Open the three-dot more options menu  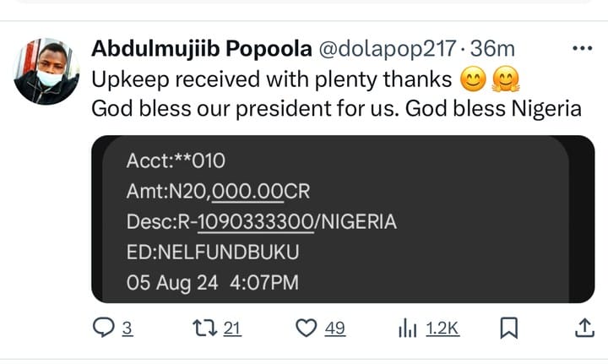pyautogui.click(x=583, y=48)
